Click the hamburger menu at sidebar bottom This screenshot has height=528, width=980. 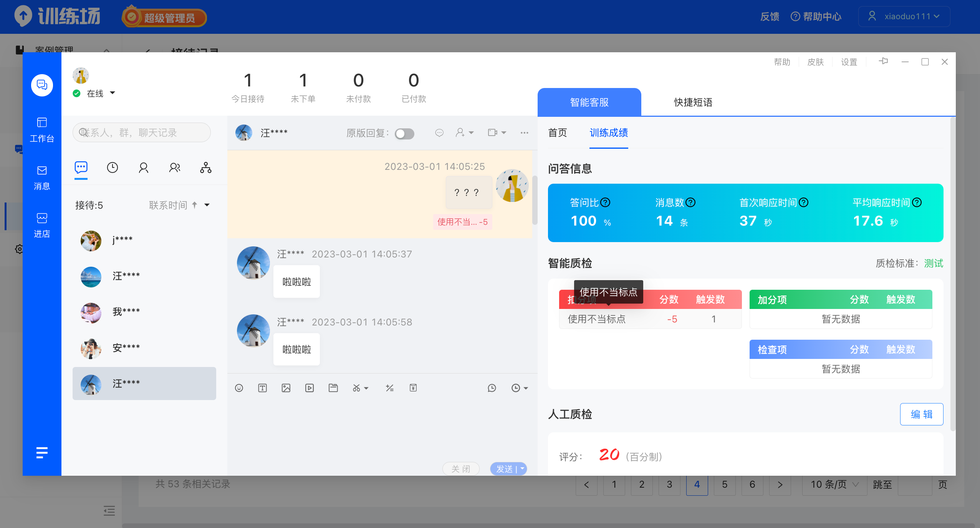coord(42,453)
